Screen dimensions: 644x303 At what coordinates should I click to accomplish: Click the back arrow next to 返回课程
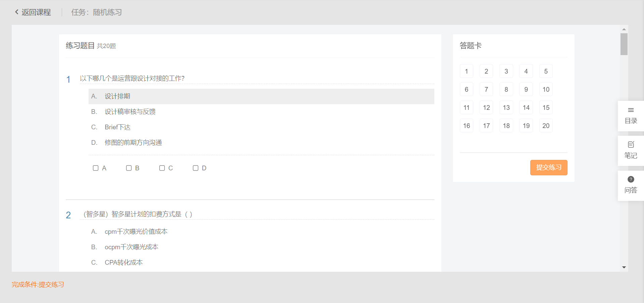click(x=16, y=12)
